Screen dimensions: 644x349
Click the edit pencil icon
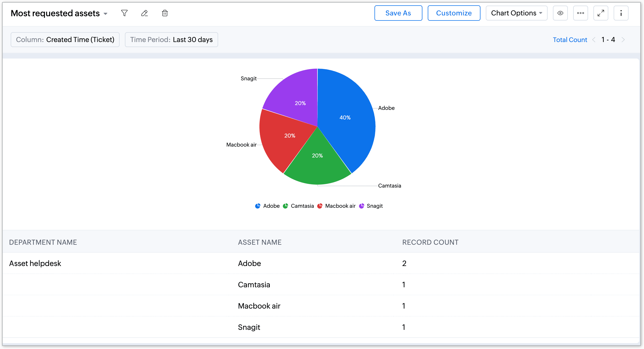point(144,13)
